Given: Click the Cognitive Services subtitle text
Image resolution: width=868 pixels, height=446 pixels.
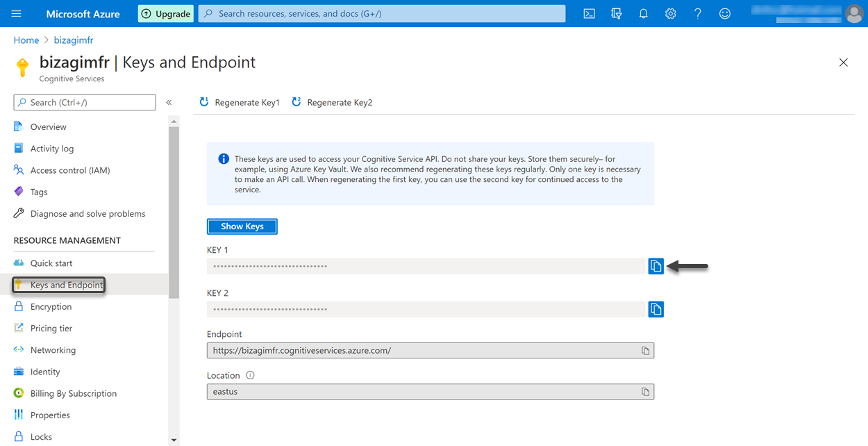Looking at the screenshot, I should click(x=72, y=79).
